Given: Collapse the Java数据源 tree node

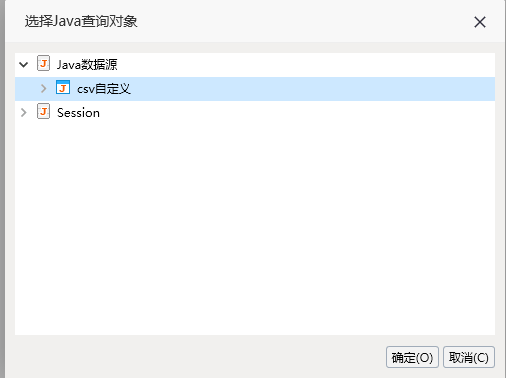Looking at the screenshot, I should tap(24, 64).
